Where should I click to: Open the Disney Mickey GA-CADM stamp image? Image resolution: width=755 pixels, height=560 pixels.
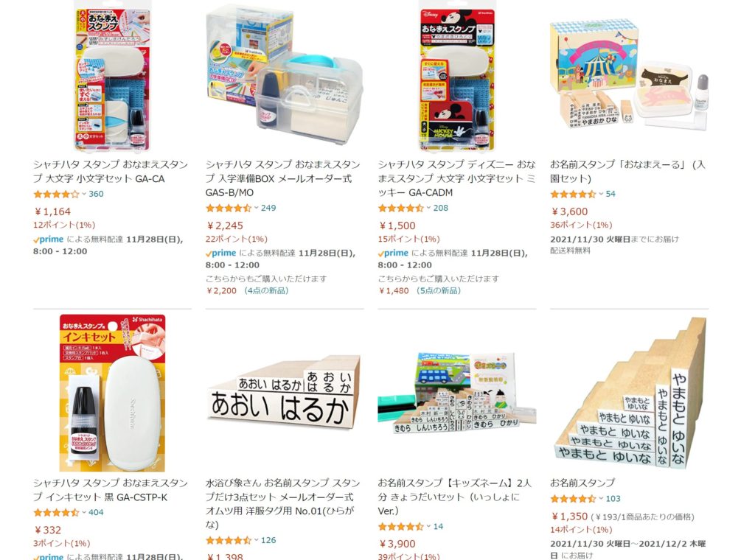(x=457, y=75)
